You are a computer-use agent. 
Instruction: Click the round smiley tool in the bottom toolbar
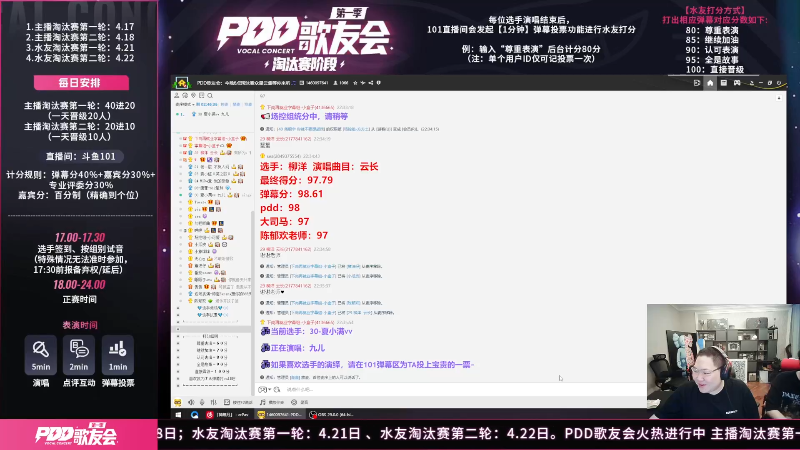click(x=294, y=403)
